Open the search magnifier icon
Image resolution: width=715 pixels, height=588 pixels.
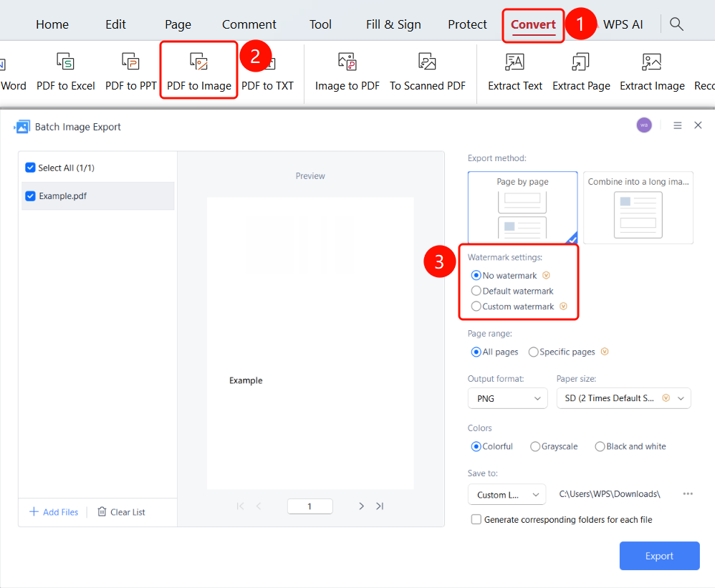pos(676,24)
